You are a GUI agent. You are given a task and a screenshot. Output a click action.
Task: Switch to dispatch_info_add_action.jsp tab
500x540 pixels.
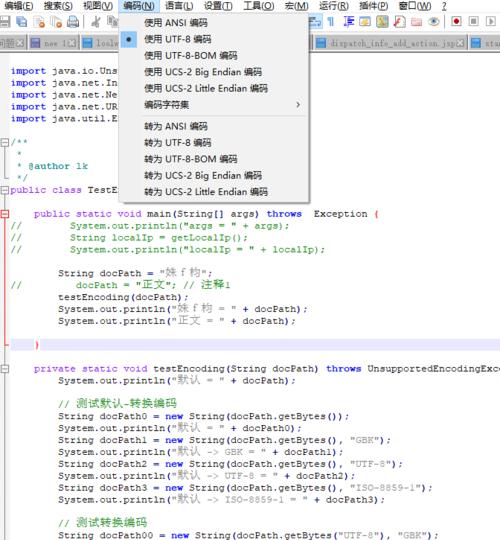(390, 43)
